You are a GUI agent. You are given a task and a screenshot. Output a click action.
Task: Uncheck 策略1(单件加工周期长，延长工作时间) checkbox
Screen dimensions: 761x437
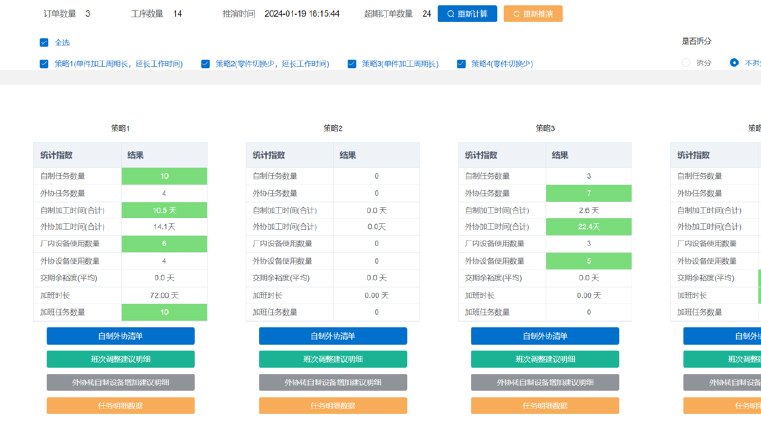(44, 64)
